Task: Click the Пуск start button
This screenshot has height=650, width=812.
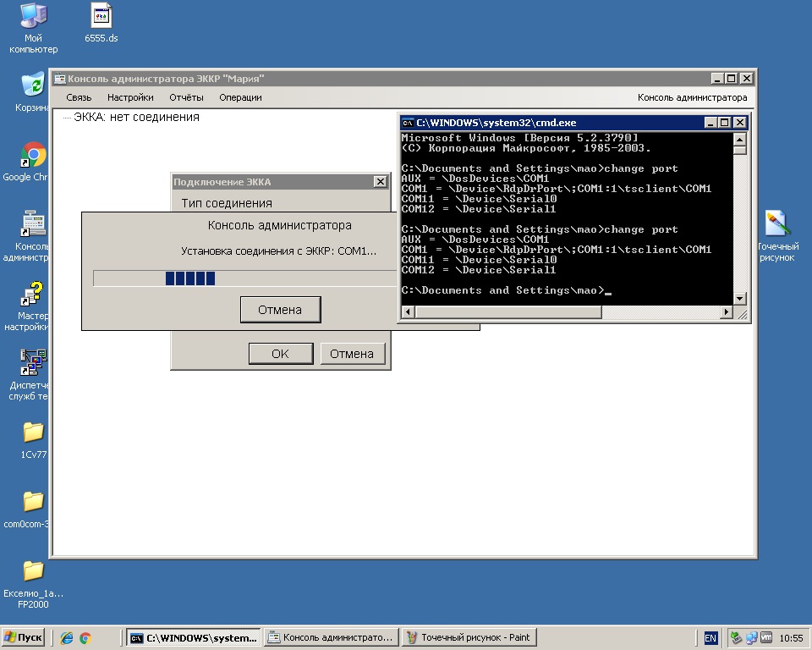Action: coord(24,637)
